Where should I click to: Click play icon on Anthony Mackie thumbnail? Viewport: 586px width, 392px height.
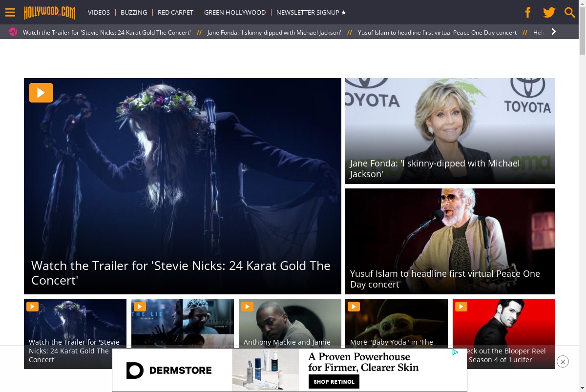(247, 307)
